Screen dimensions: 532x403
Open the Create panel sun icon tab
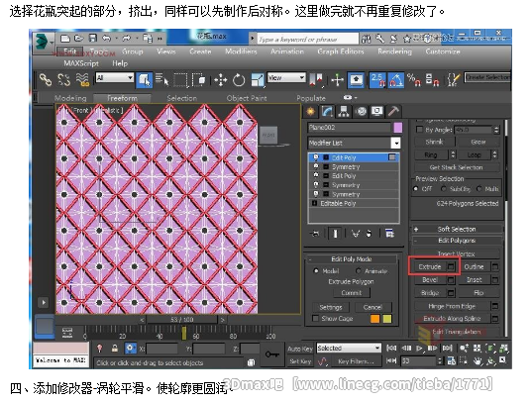click(310, 111)
